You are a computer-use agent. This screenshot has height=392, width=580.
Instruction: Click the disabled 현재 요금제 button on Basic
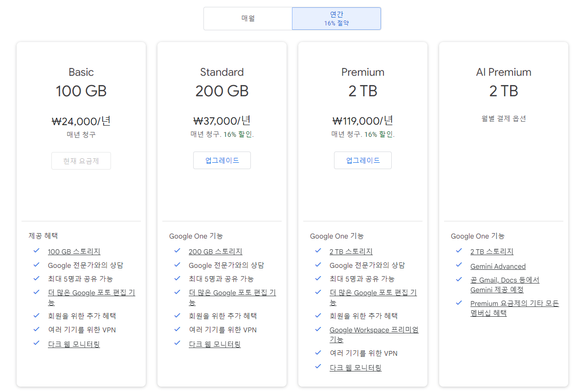pyautogui.click(x=81, y=161)
